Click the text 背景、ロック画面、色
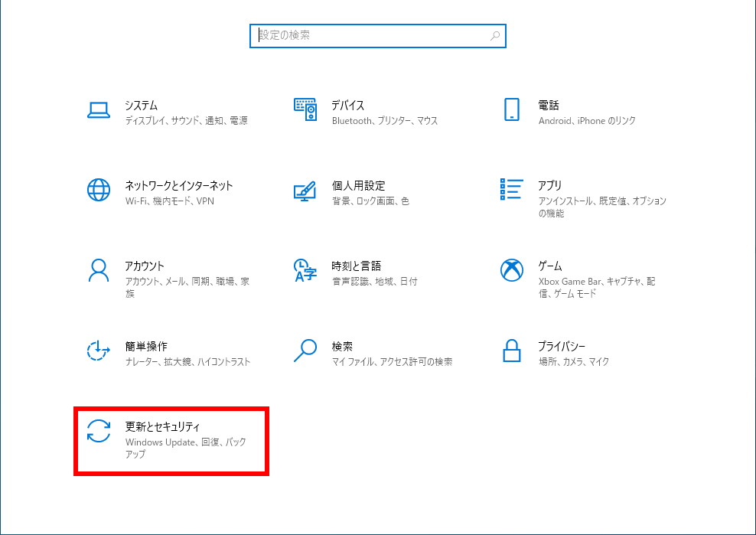The image size is (756, 535). point(370,201)
